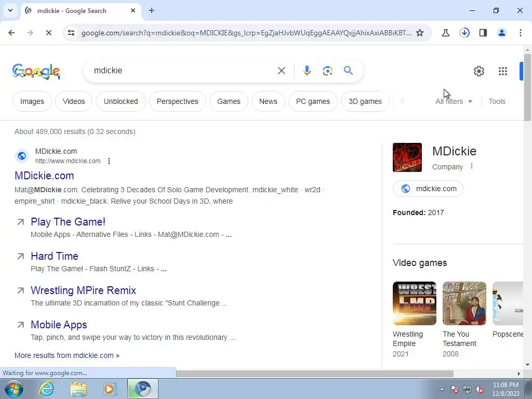Click the MDickie company logo thumbnail
Viewport: 532px width, 399px height.
point(407,157)
